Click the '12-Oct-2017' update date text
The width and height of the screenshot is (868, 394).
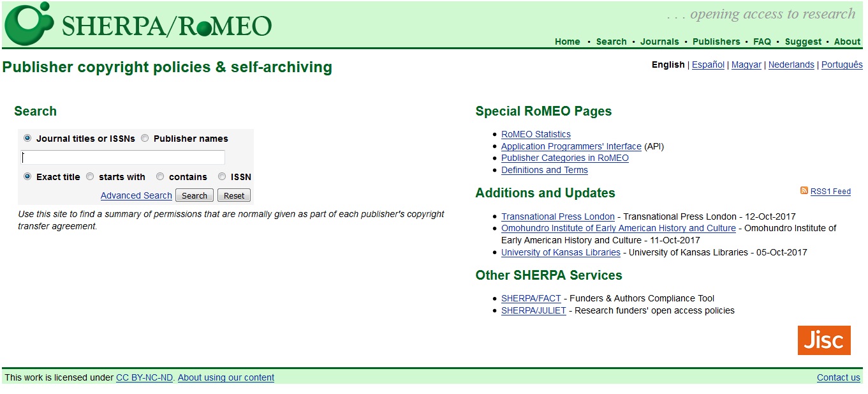point(769,216)
